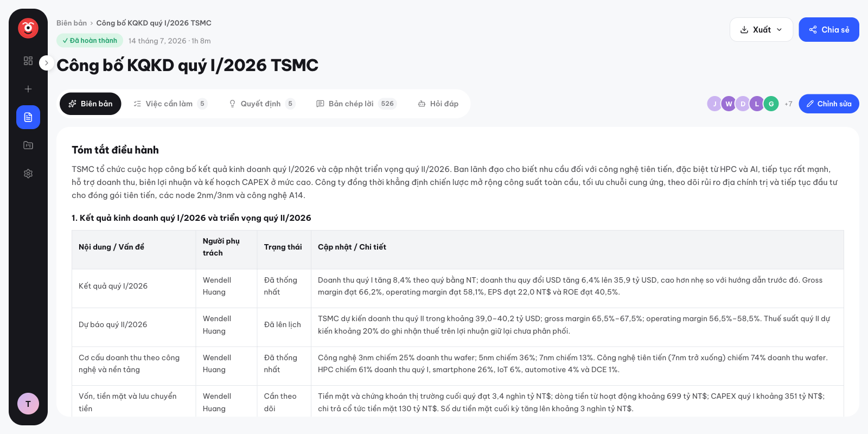Image resolution: width=868 pixels, height=434 pixels.
Task: Select the document notes icon in sidebar
Action: (28, 117)
